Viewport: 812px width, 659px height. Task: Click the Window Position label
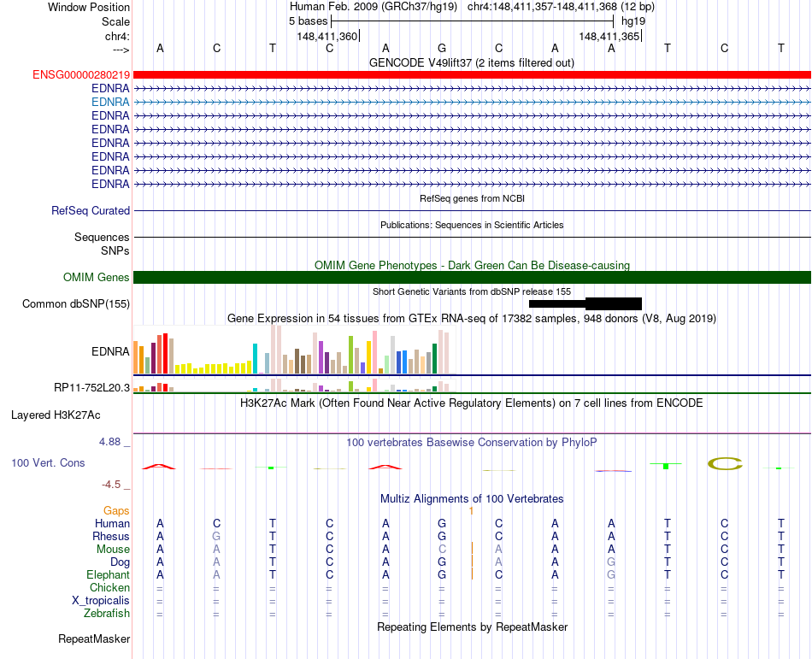point(89,7)
